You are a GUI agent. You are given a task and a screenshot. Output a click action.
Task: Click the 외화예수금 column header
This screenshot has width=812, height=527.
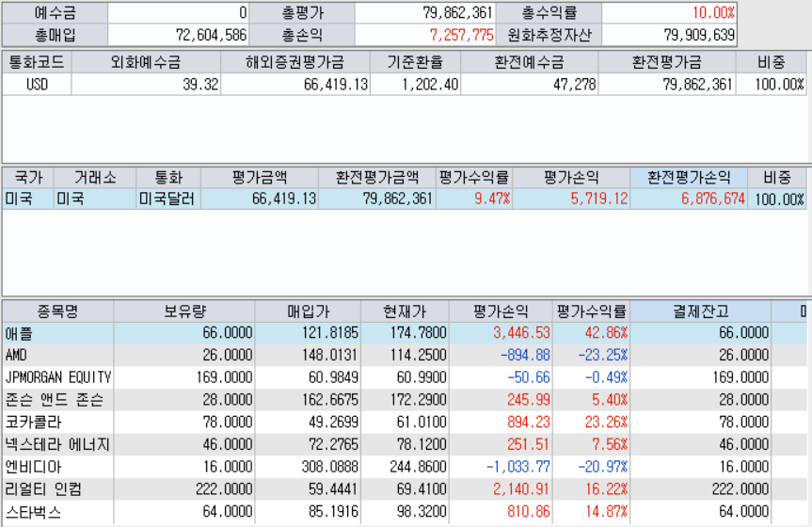click(x=146, y=62)
